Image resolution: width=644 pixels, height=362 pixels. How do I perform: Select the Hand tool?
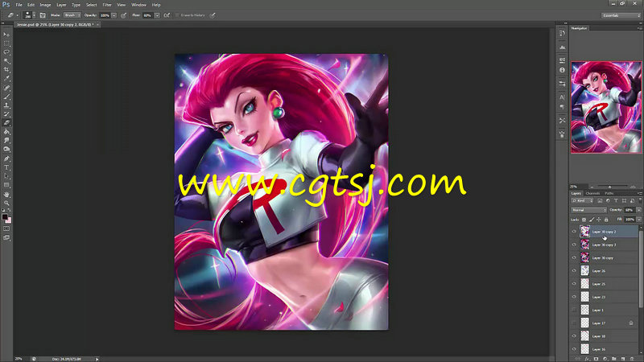[6, 194]
